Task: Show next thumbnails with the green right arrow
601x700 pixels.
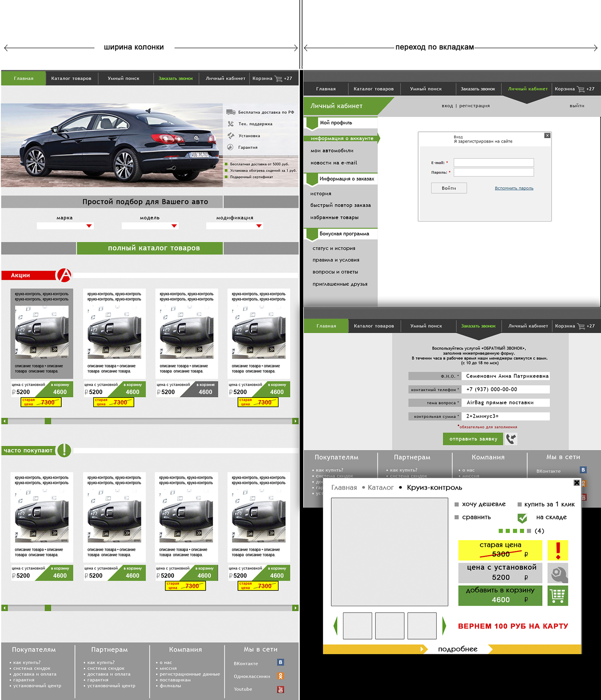Action: [444, 625]
